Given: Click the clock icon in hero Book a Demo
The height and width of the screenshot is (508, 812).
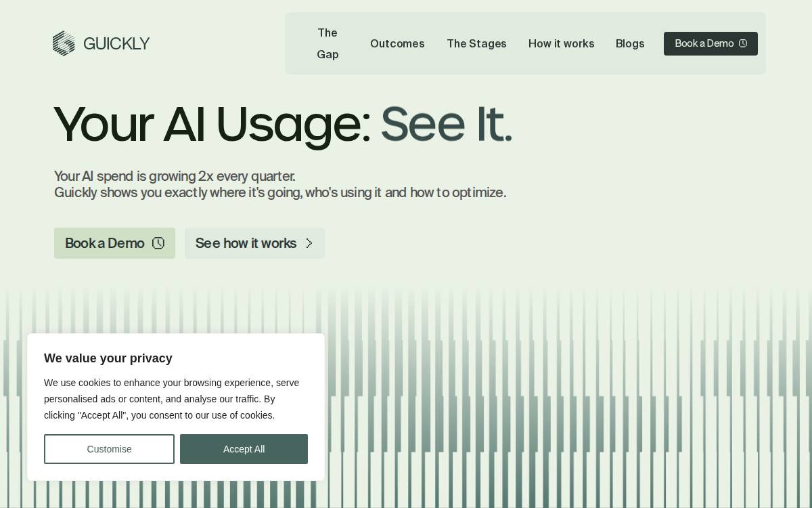Looking at the screenshot, I should [x=158, y=243].
